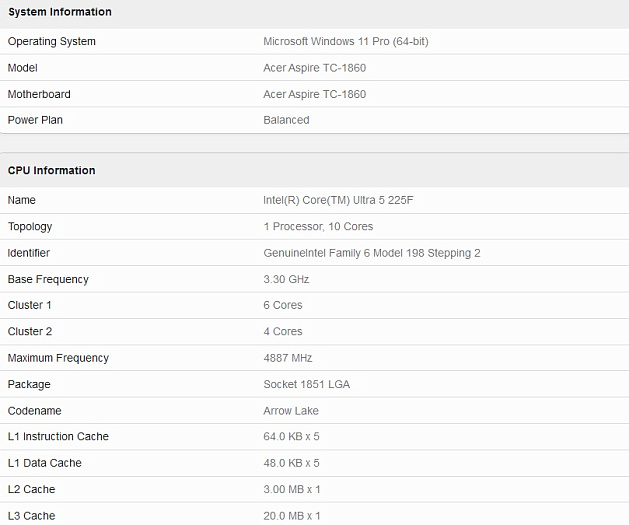Click the Cluster 1 label
The height and width of the screenshot is (525, 629).
coord(30,305)
